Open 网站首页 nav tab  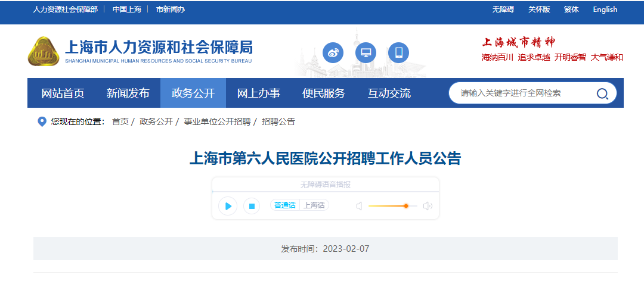pyautogui.click(x=63, y=93)
